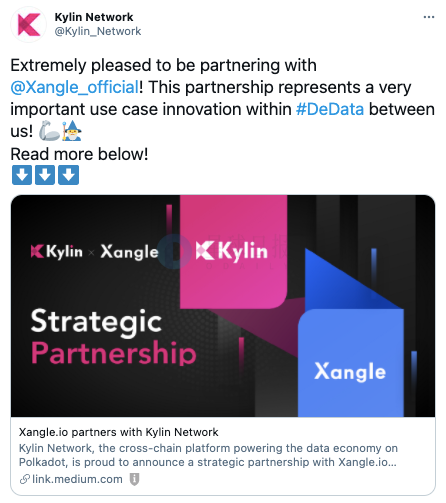446x503 pixels.
Task: Open the @Kylin_Network handle link
Action: click(x=98, y=31)
